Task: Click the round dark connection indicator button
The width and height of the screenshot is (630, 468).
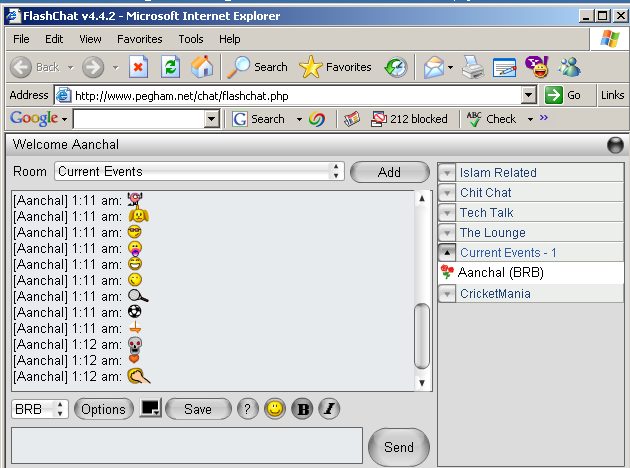Action: [x=615, y=145]
